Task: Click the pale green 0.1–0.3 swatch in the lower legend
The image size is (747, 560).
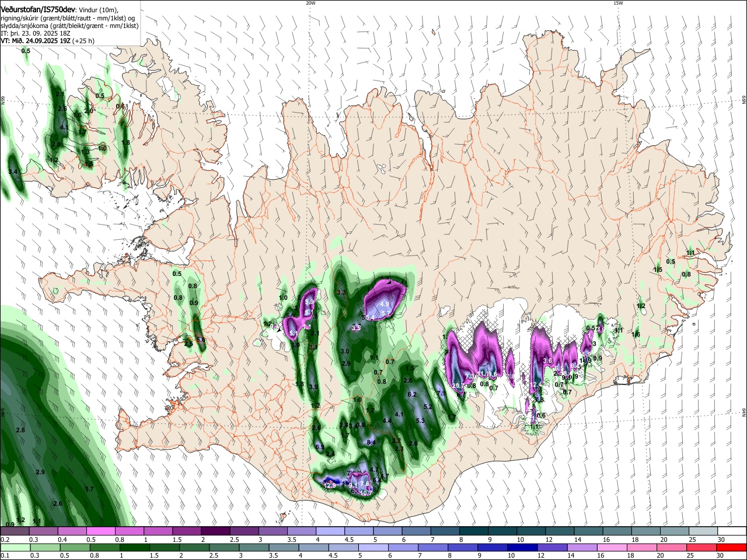Action: [15, 547]
